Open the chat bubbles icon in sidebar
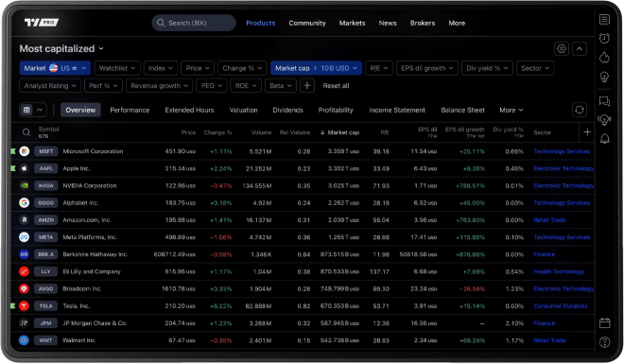Screen dimensions: 624x364 point(604,101)
